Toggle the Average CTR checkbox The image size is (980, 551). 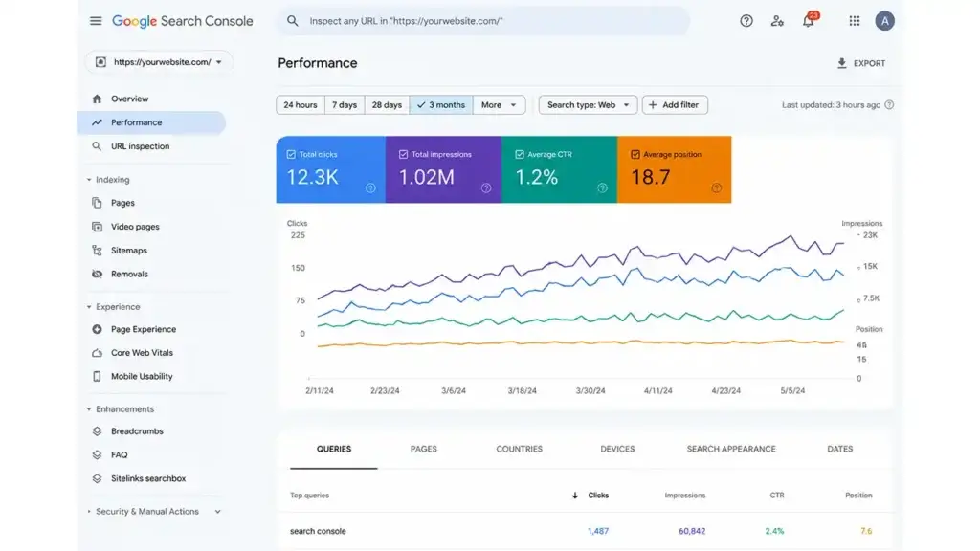point(520,154)
